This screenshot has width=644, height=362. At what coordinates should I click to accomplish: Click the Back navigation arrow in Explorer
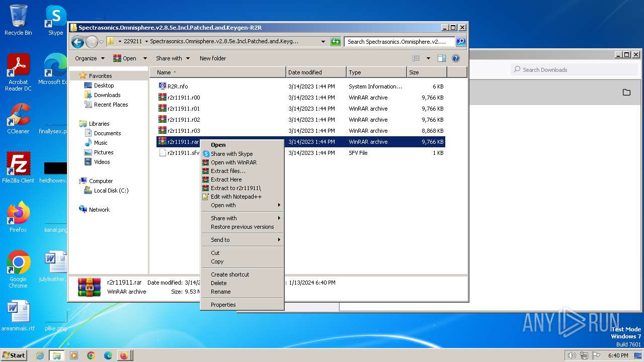tap(77, 42)
